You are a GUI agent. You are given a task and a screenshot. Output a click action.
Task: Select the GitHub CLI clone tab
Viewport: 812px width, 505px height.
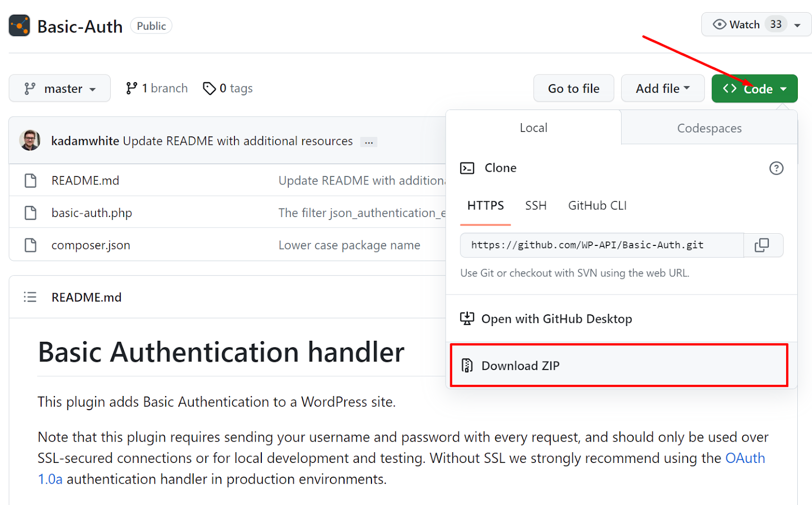[x=597, y=205]
